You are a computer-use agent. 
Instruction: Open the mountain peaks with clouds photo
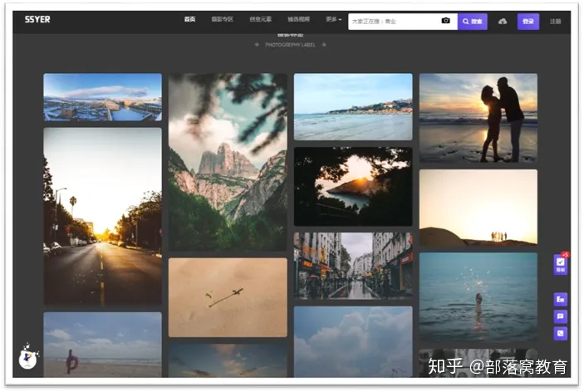pyautogui.click(x=228, y=162)
